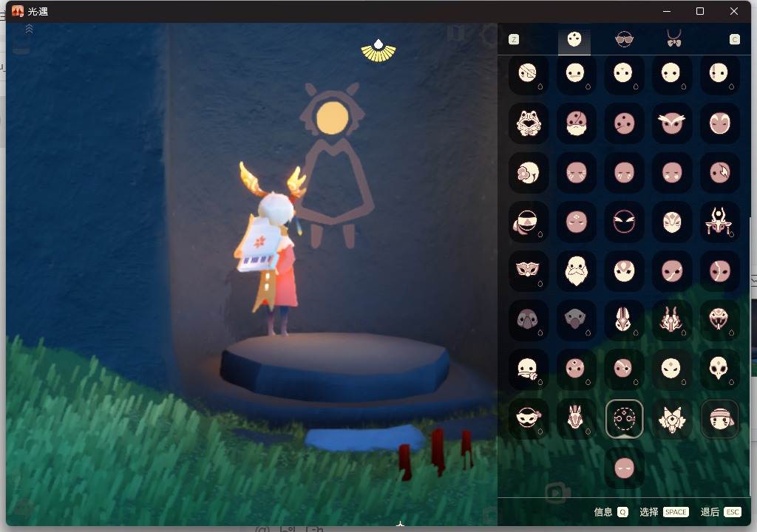Maximize the 光遇 game window
The image size is (757, 532).
(699, 11)
